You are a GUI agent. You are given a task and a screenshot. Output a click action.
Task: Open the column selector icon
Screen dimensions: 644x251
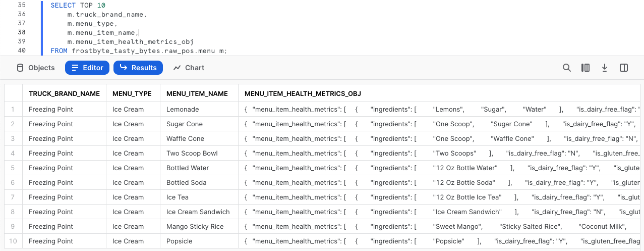pos(586,68)
